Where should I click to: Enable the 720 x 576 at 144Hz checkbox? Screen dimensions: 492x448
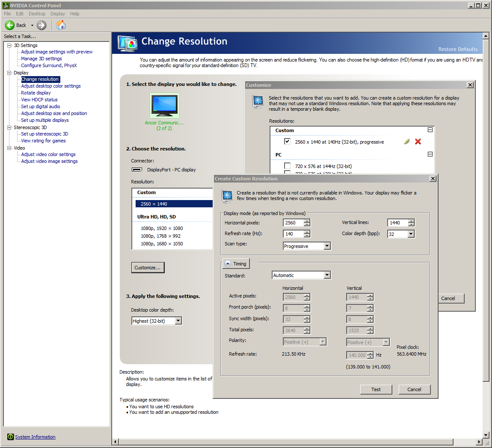(288, 166)
